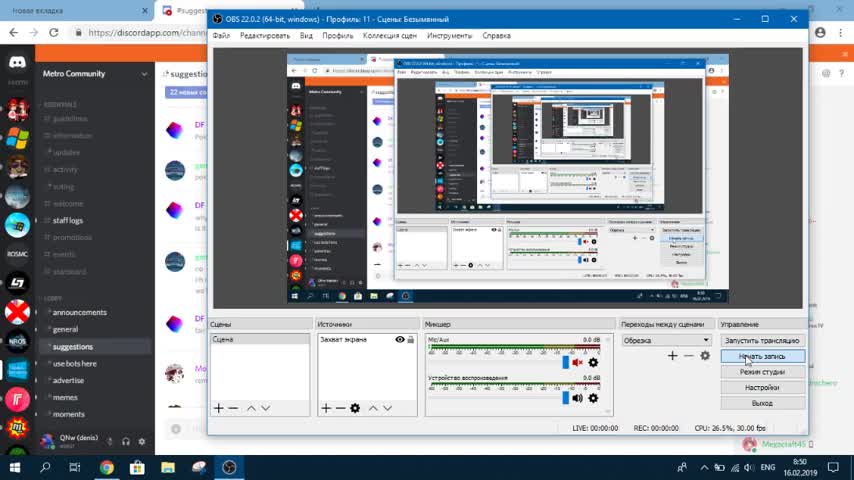Open the Windows-logo server in Discord sidebar
This screenshot has height=480, width=854.
coord(17,138)
